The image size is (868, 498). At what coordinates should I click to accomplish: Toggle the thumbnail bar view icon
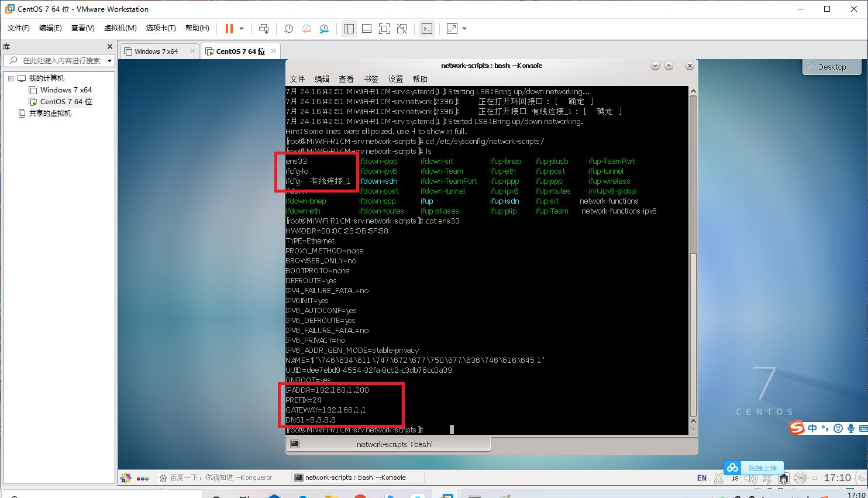(x=367, y=29)
